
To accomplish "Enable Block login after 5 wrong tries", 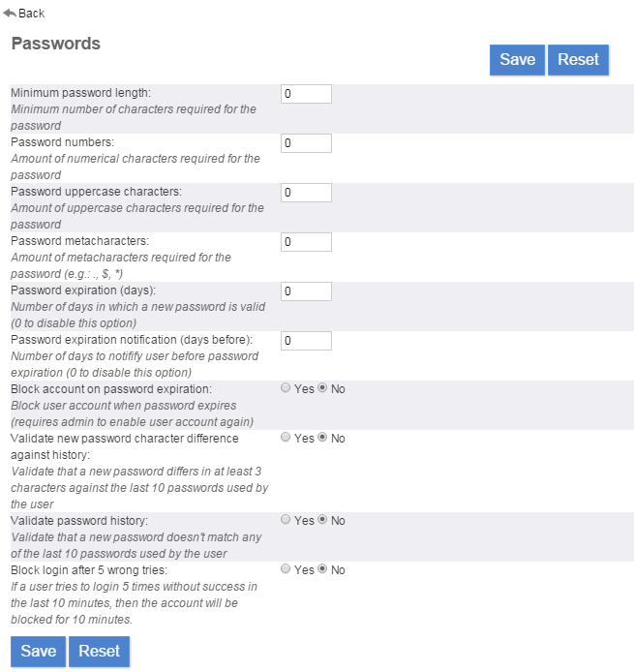I will pos(286,569).
